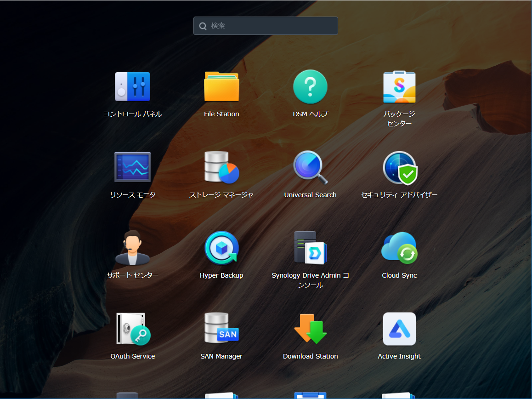Viewport: 532px width, 399px height.
Task: Open Download Station
Action: [x=310, y=328]
